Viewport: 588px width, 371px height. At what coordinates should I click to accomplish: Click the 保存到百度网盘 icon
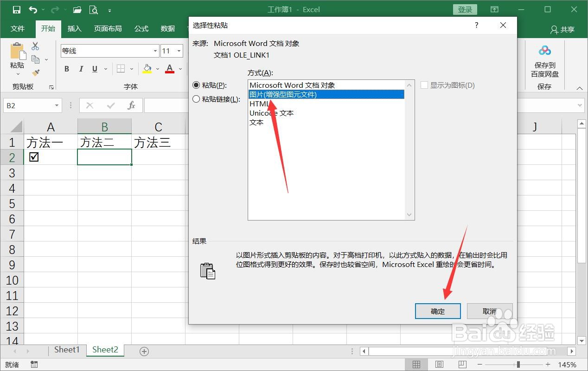tap(545, 50)
